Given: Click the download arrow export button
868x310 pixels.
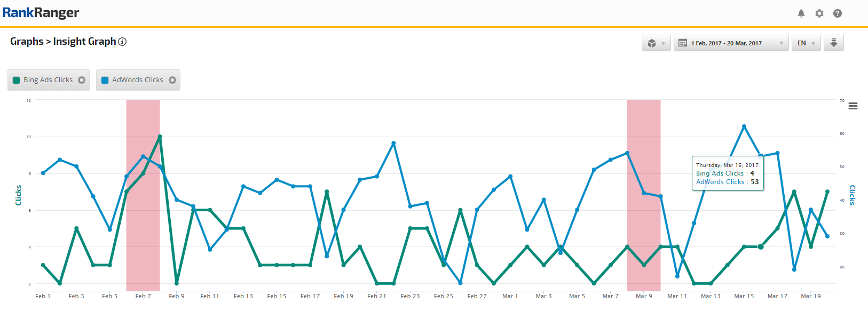Looking at the screenshot, I should [833, 43].
